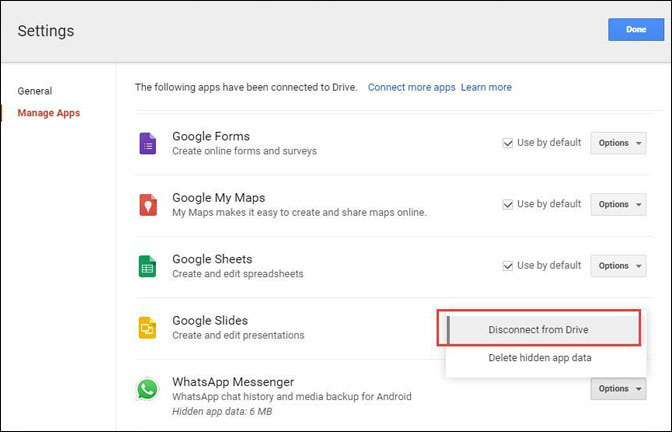The height and width of the screenshot is (432, 672).
Task: Click the Google Forms purple icon
Action: pyautogui.click(x=148, y=144)
